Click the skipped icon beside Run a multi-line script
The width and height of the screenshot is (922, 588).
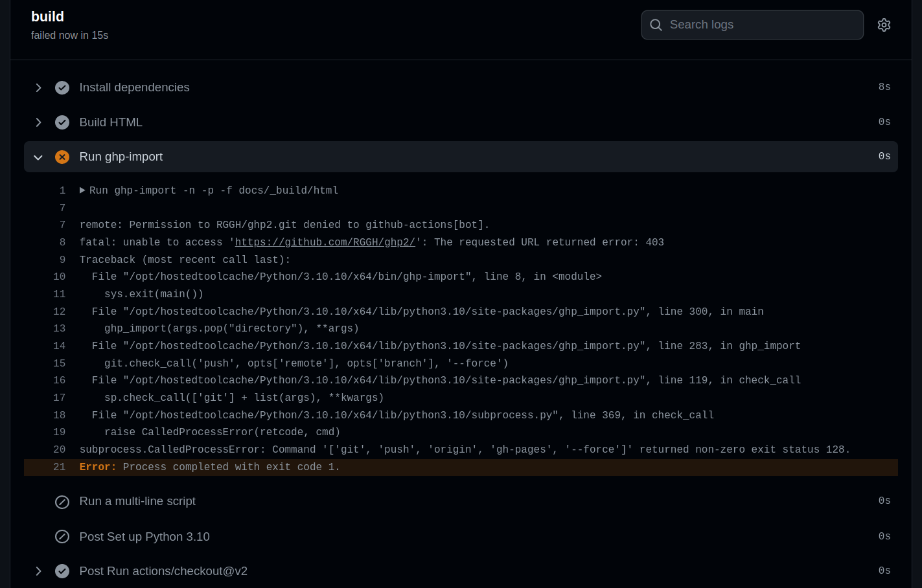(62, 502)
